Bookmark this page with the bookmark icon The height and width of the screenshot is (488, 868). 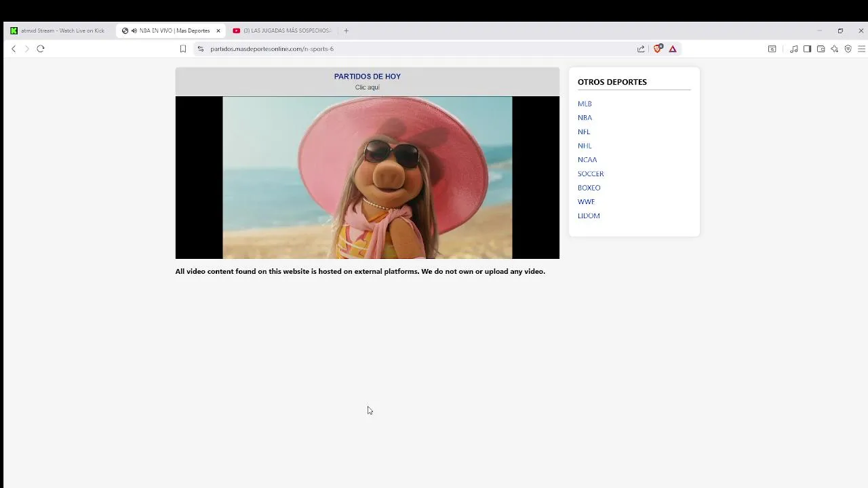[183, 49]
